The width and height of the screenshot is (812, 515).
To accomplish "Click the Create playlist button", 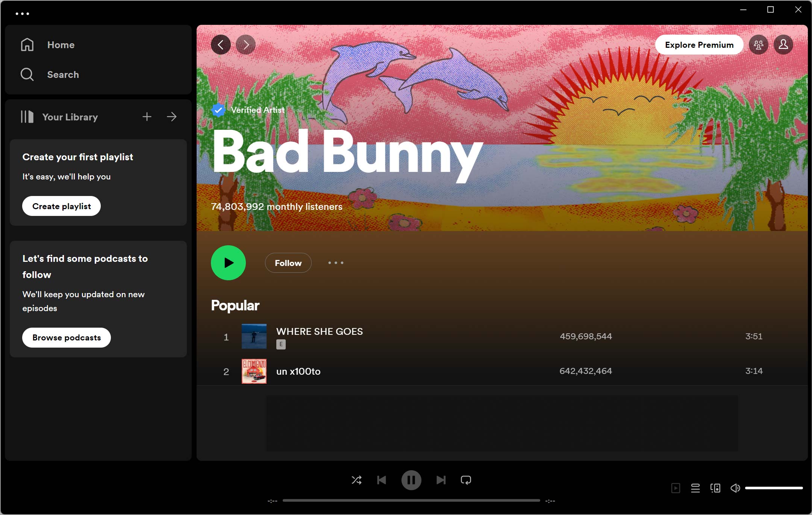I will click(x=62, y=206).
